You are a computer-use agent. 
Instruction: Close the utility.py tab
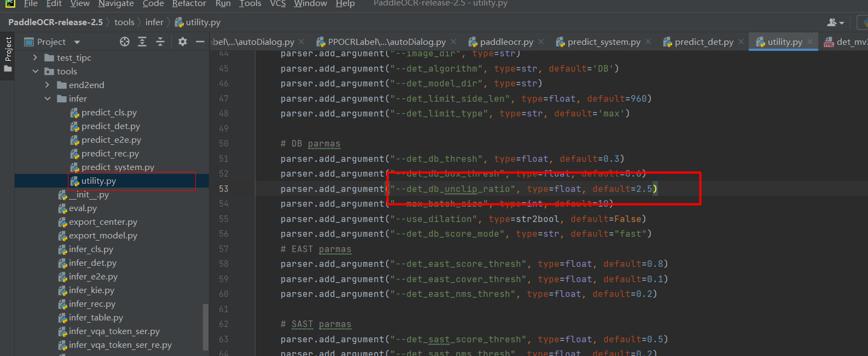(x=810, y=42)
